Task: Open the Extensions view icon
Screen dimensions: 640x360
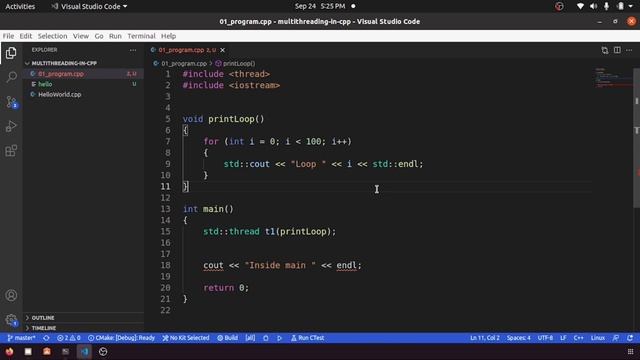Action: click(11, 151)
